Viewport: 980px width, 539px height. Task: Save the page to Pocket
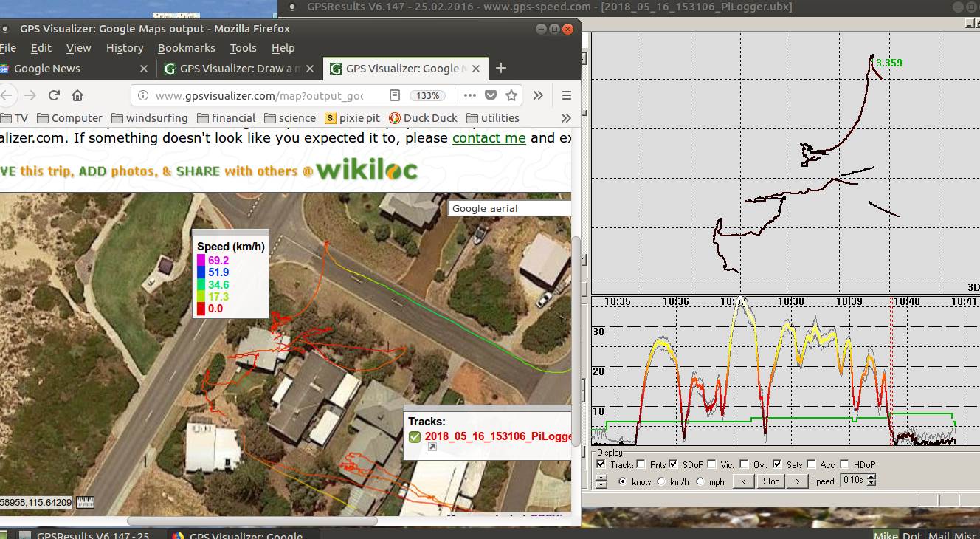(x=491, y=95)
